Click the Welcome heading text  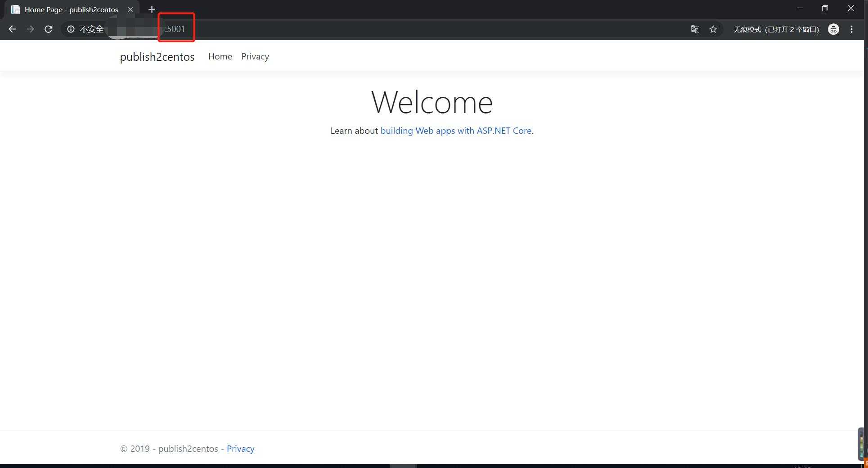click(x=432, y=102)
